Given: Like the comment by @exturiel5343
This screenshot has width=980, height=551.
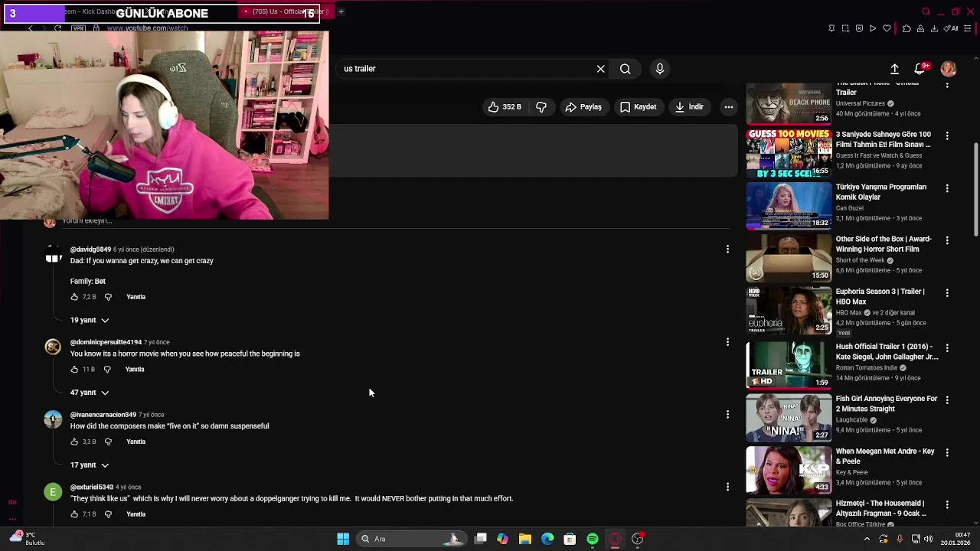Looking at the screenshot, I should click(74, 514).
